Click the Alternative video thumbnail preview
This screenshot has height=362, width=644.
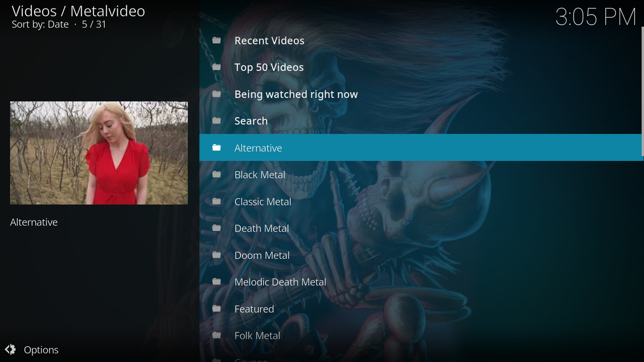point(99,153)
